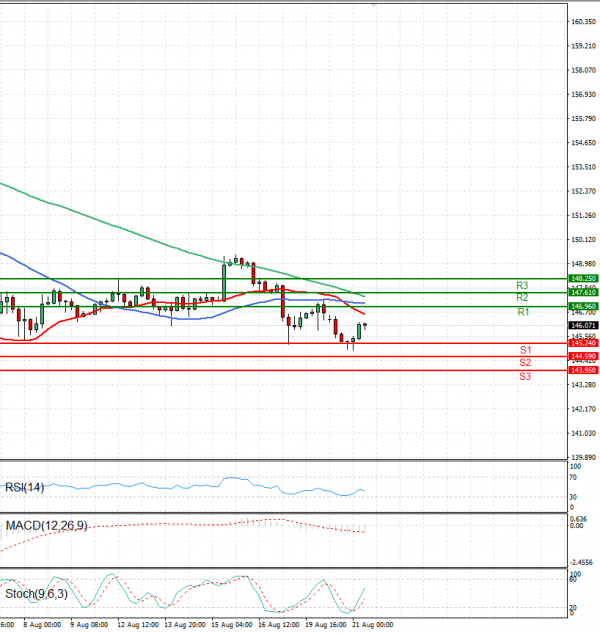Click the 155.790 price axis value

point(583,119)
